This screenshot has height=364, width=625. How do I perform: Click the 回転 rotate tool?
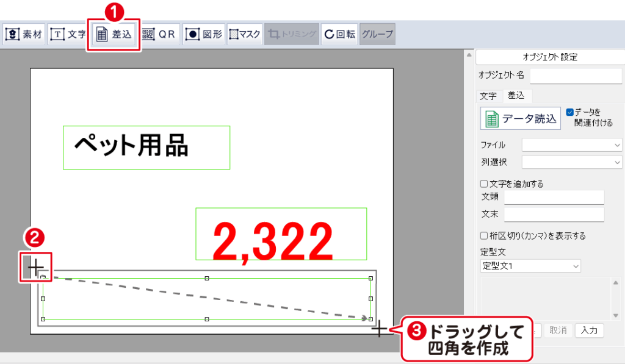[x=339, y=35]
